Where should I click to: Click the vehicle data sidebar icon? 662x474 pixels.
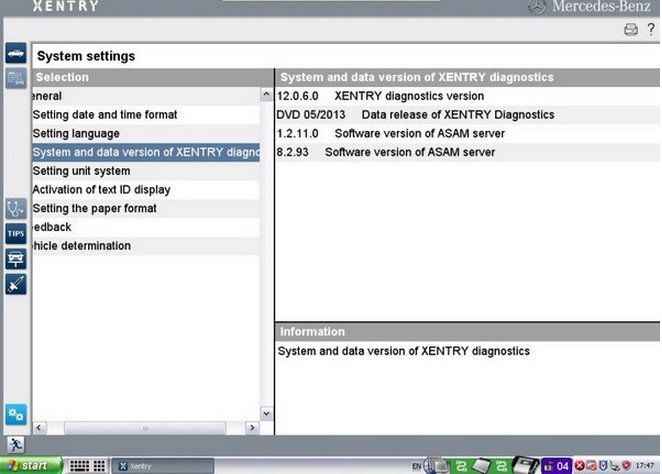coord(16,79)
